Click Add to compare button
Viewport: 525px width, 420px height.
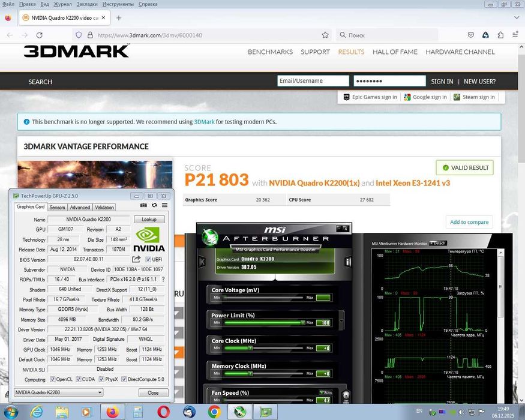point(469,222)
